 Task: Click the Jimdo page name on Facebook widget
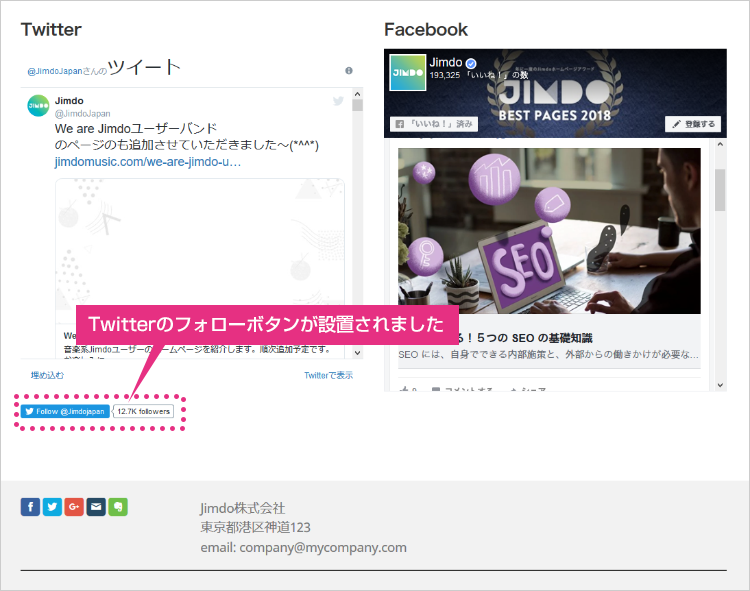coord(446,63)
